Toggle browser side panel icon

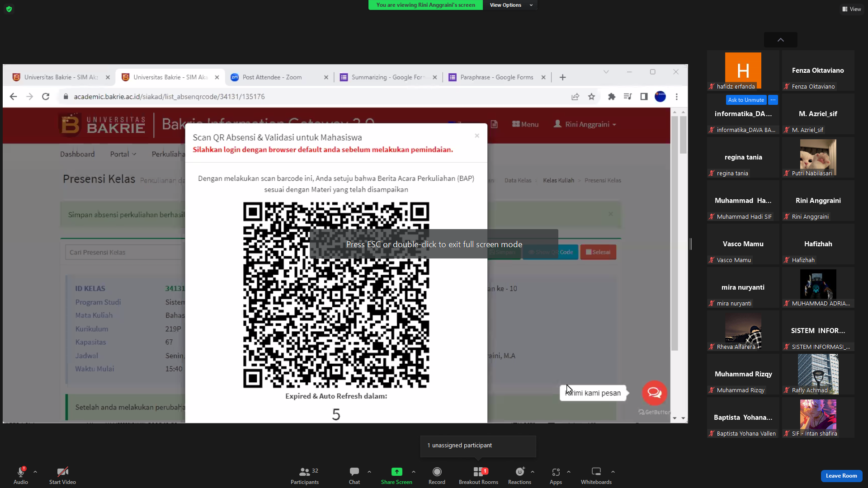coord(644,97)
